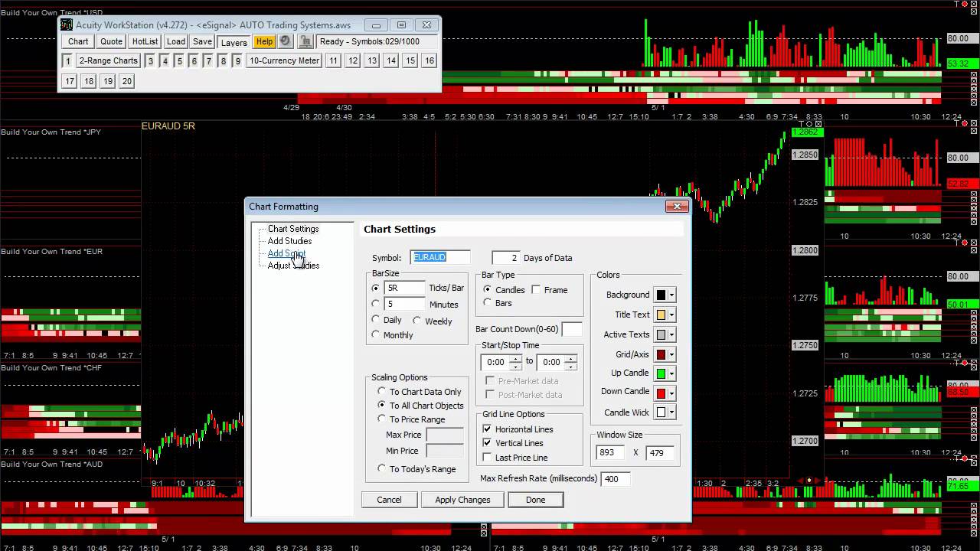The image size is (980, 551).
Task: Open the Down Candle color dropdown arrow
Action: pyautogui.click(x=671, y=393)
